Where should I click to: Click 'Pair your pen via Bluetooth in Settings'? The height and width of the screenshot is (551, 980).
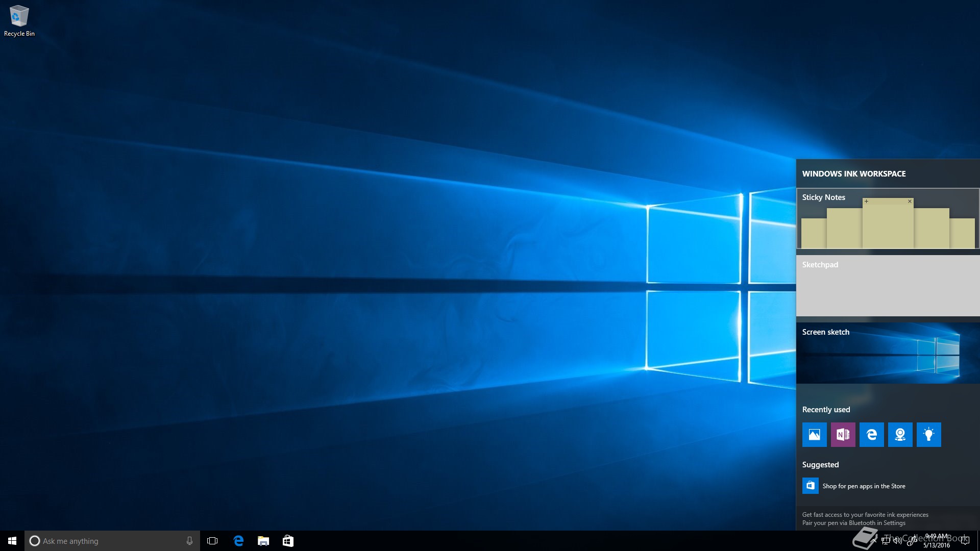pyautogui.click(x=853, y=523)
